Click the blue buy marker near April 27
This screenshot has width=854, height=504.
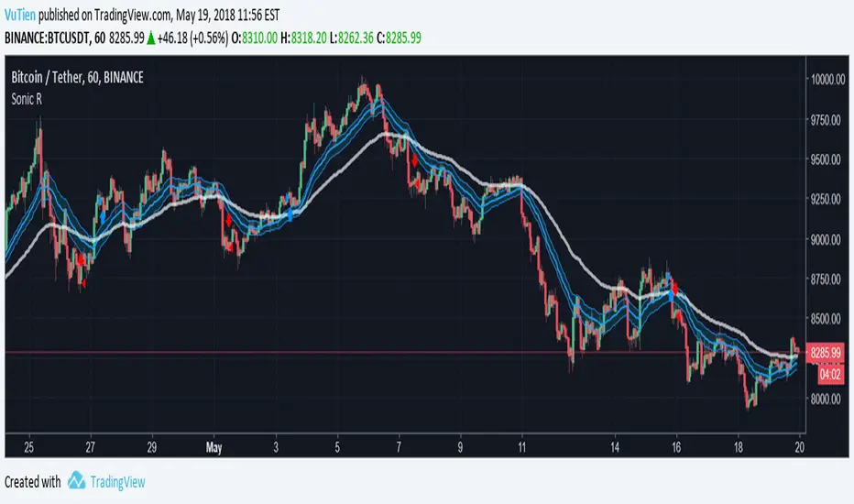point(103,217)
